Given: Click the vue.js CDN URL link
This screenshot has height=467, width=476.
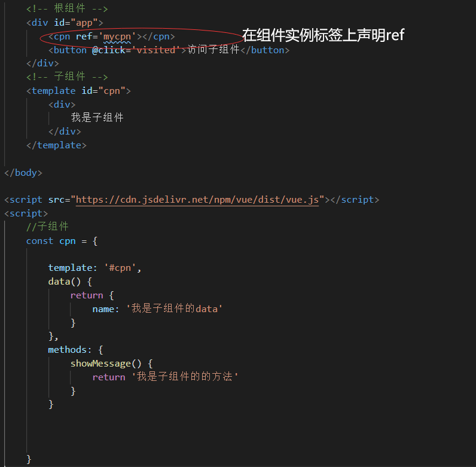Looking at the screenshot, I should 197,200.
